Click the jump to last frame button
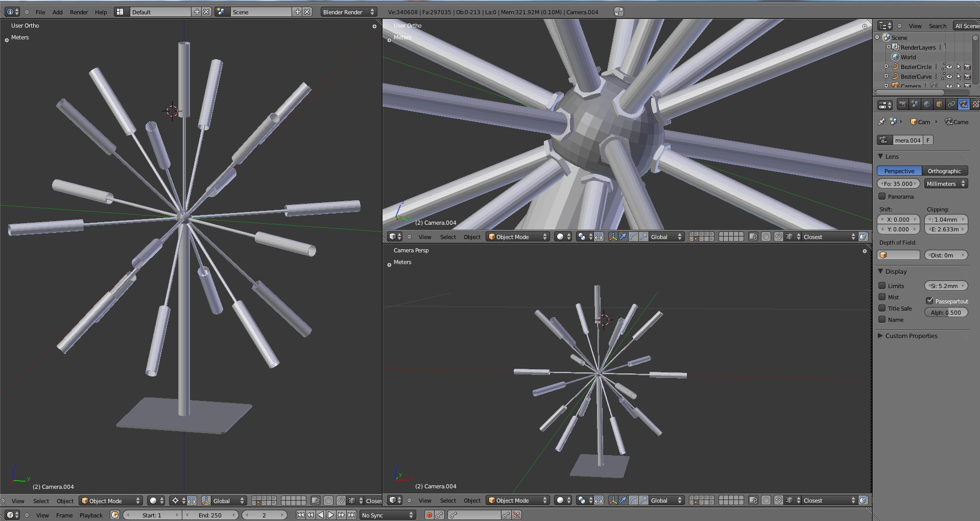 point(352,515)
